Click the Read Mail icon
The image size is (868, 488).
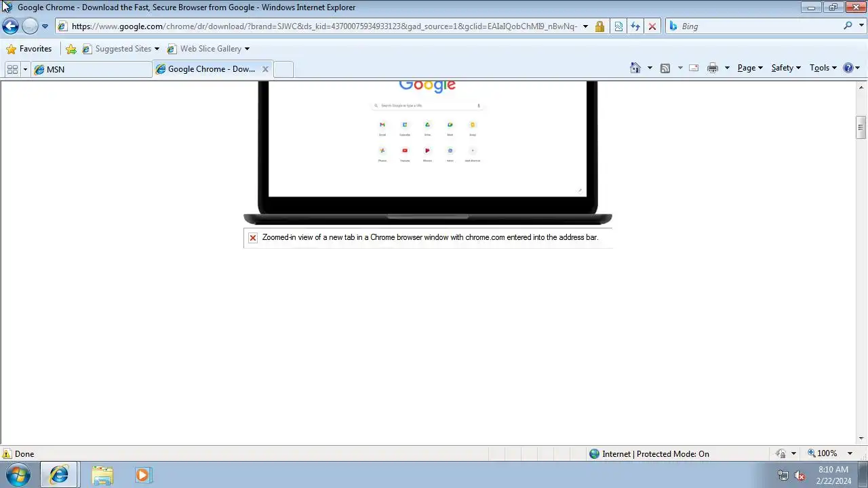pyautogui.click(x=694, y=68)
